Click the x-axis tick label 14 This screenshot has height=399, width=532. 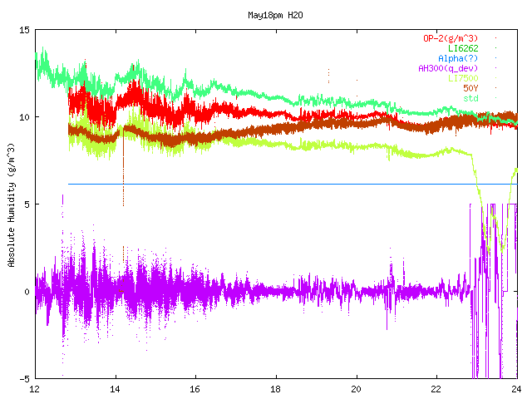pyautogui.click(x=115, y=389)
